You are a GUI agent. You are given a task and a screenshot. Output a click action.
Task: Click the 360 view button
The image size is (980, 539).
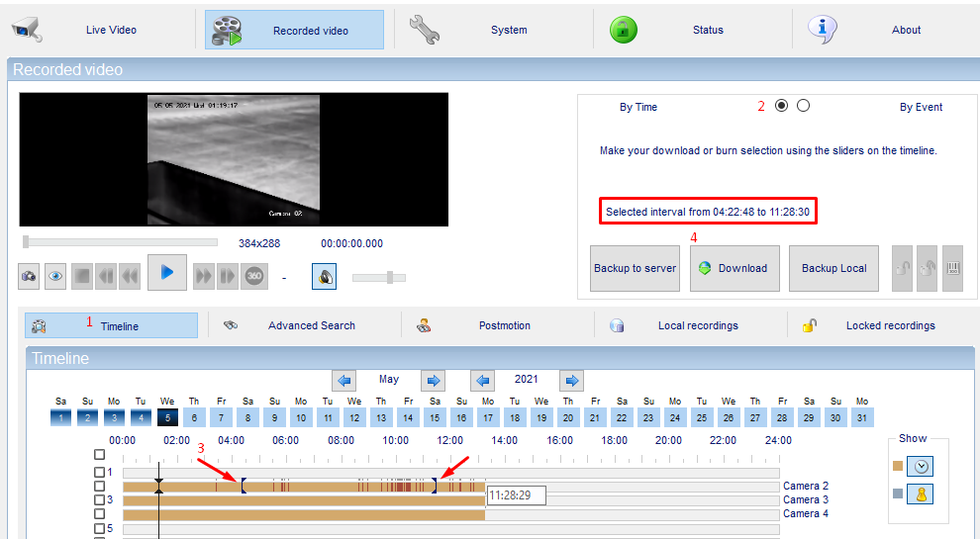254,276
